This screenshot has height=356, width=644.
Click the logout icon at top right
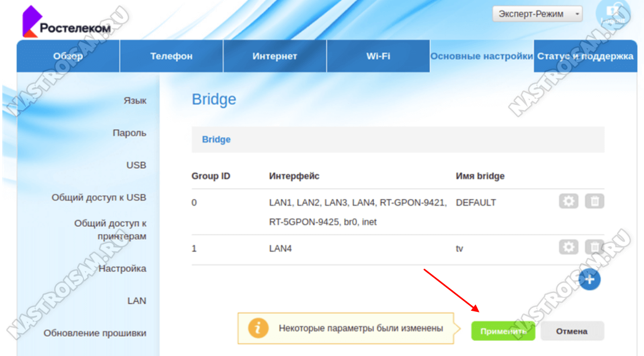coord(613,13)
